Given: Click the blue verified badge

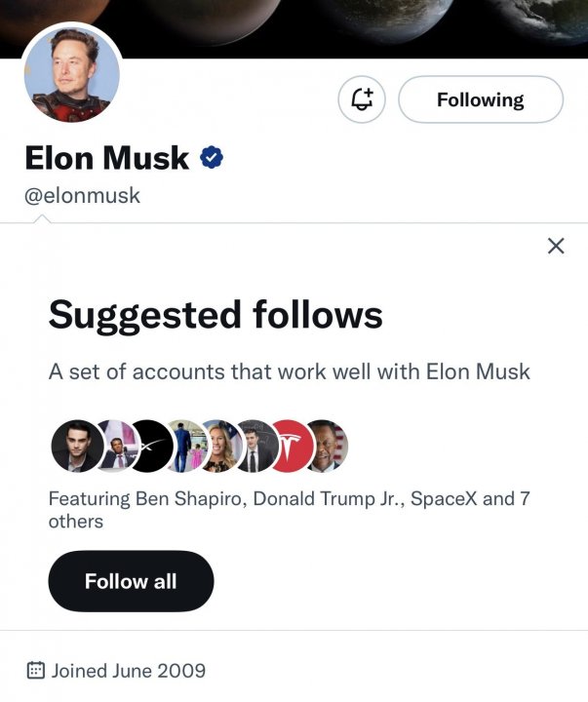Looking at the screenshot, I should (x=212, y=157).
